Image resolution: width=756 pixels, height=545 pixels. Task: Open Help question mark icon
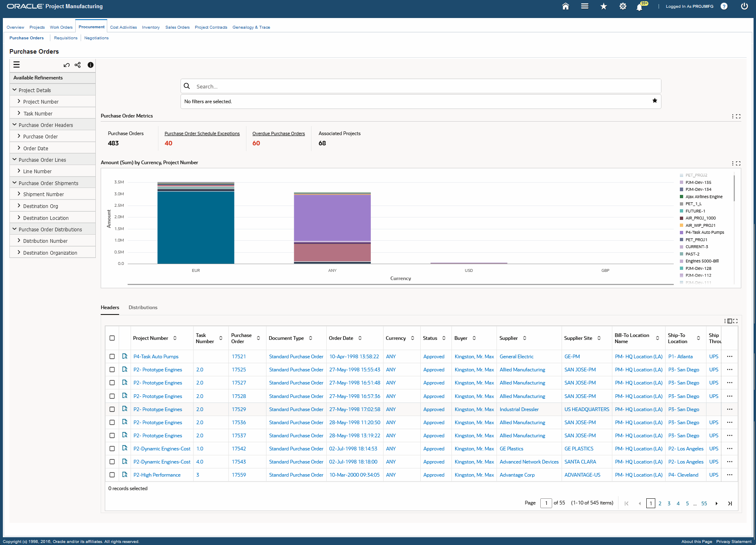pyautogui.click(x=724, y=6)
